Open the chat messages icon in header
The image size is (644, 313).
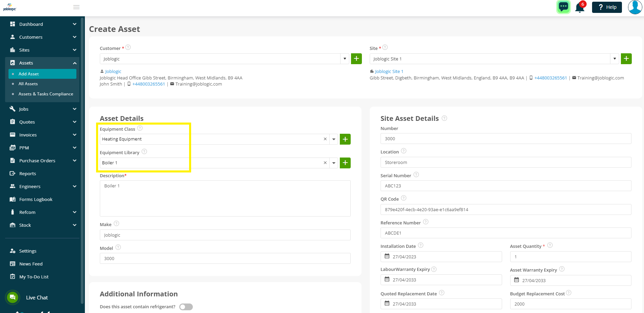pos(564,7)
